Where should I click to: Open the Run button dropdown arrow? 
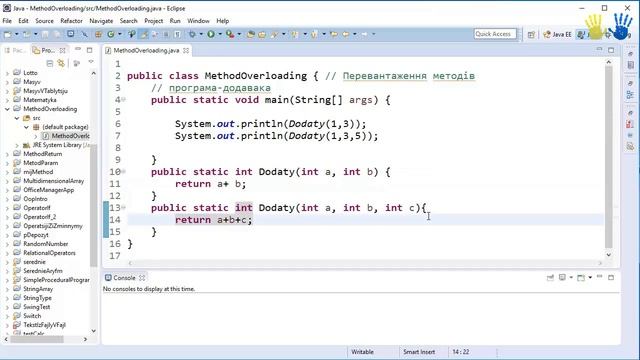pyautogui.click(x=220, y=35)
